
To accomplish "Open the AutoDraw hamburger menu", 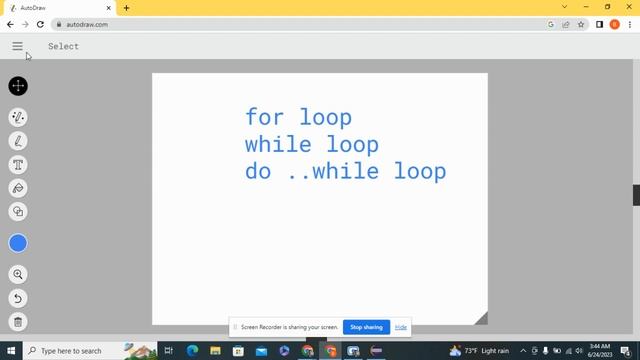I will point(17,46).
